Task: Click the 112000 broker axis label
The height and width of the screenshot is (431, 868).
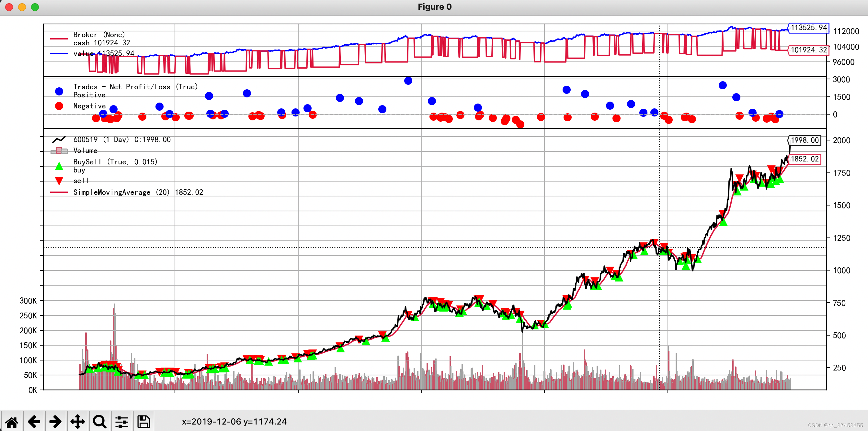Action: (846, 31)
